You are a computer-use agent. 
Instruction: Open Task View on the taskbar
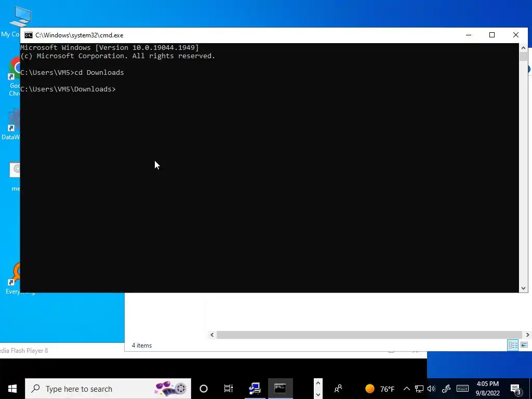click(229, 389)
